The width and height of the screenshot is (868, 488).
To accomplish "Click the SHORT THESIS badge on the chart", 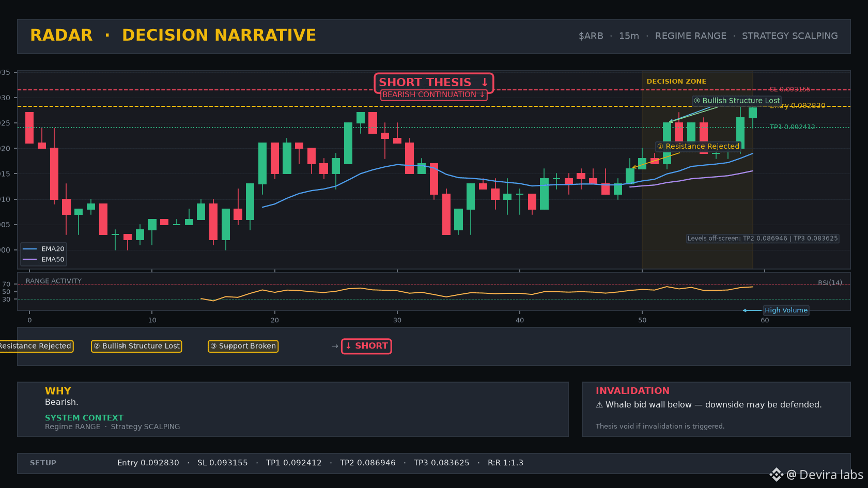I will pyautogui.click(x=434, y=83).
